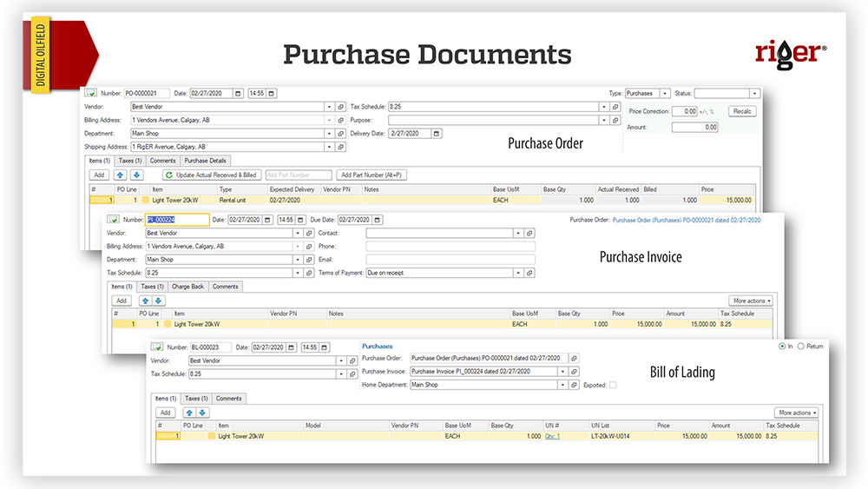Click Purchase Invoice Due Date calendar icon
This screenshot has width=868, height=489.
click(378, 220)
